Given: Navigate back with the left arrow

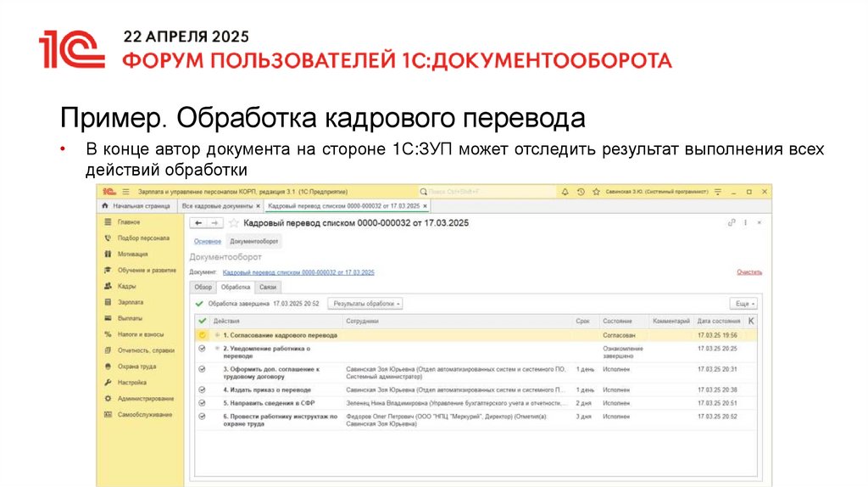Looking at the screenshot, I should point(198,223).
